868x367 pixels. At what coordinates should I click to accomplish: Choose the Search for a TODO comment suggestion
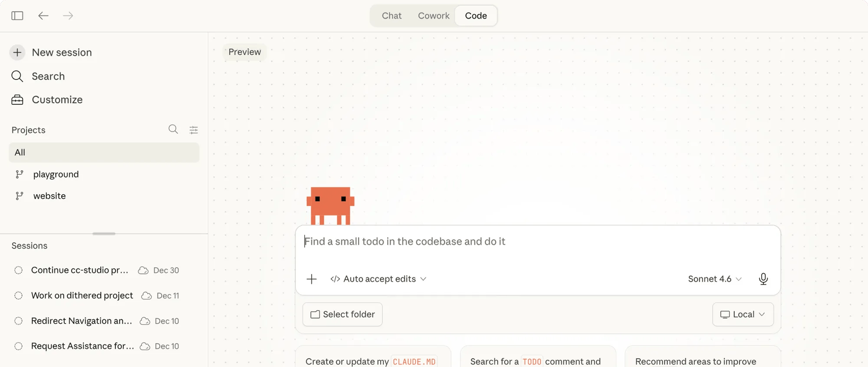[x=538, y=357]
